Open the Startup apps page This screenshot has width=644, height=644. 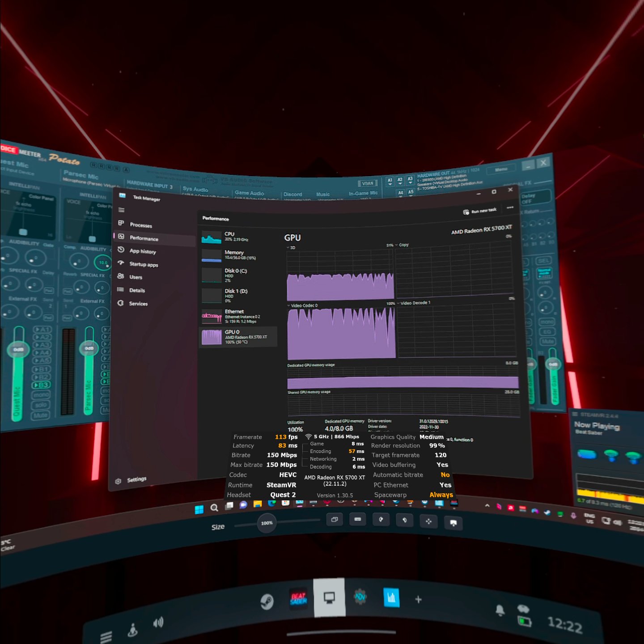pos(143,264)
